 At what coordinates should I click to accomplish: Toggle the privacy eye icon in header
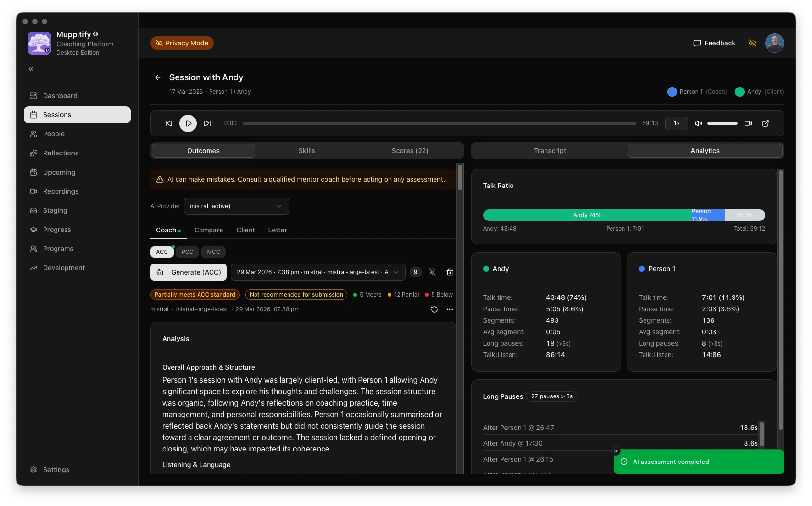point(753,43)
